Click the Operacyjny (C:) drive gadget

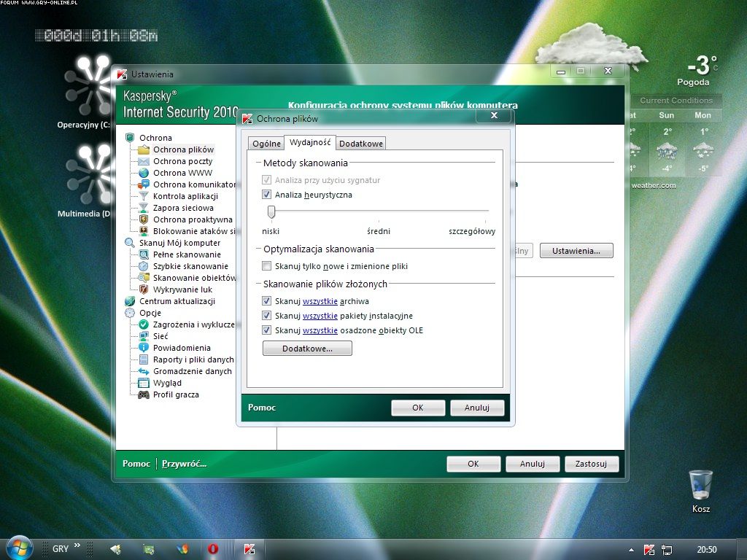[x=88, y=93]
